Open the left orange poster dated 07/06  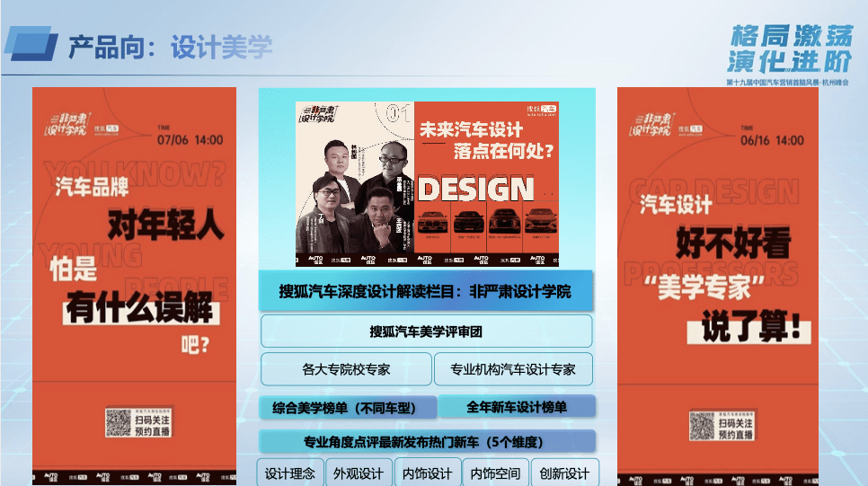pos(135,286)
